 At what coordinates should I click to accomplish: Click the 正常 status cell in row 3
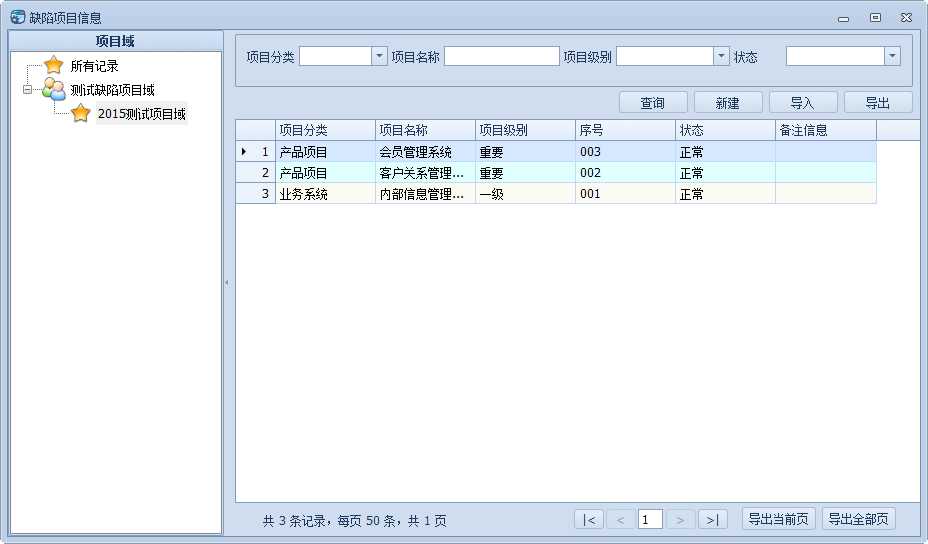pos(726,194)
